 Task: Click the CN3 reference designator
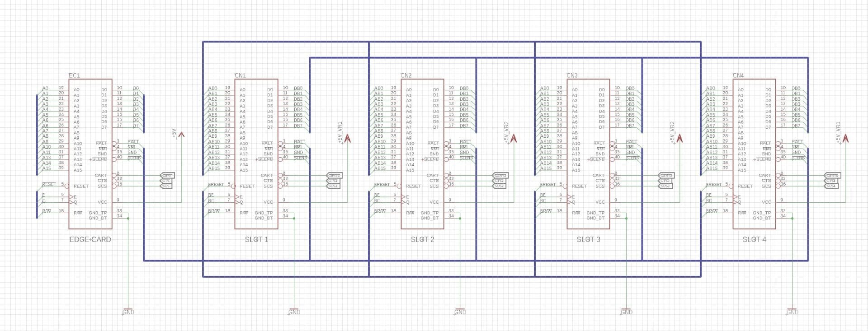tap(572, 75)
